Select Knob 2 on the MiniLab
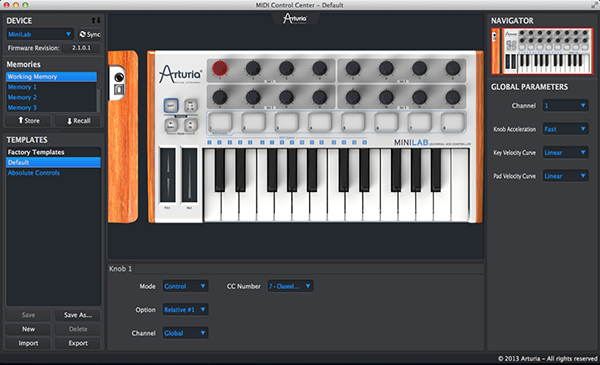 coord(253,68)
